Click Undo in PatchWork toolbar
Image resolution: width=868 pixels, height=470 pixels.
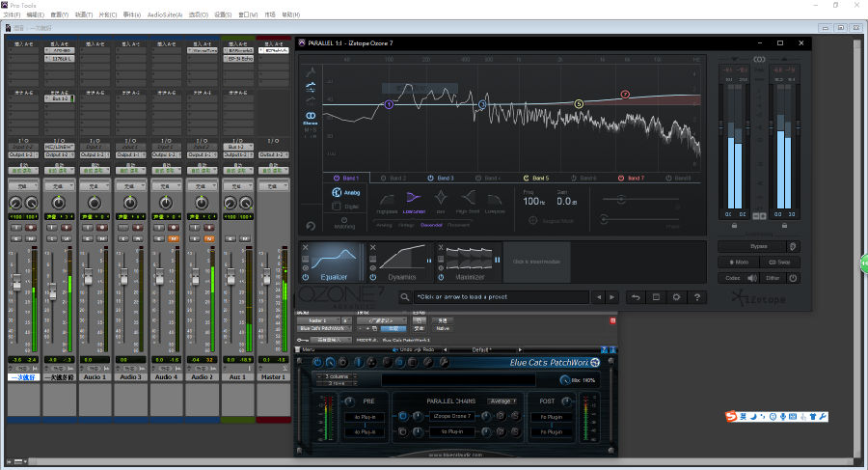(403, 349)
